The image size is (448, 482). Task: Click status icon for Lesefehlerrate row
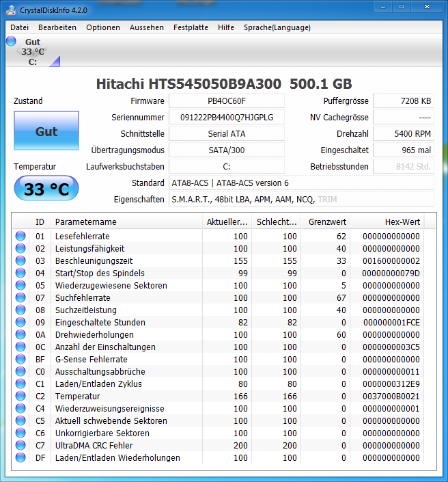20,236
